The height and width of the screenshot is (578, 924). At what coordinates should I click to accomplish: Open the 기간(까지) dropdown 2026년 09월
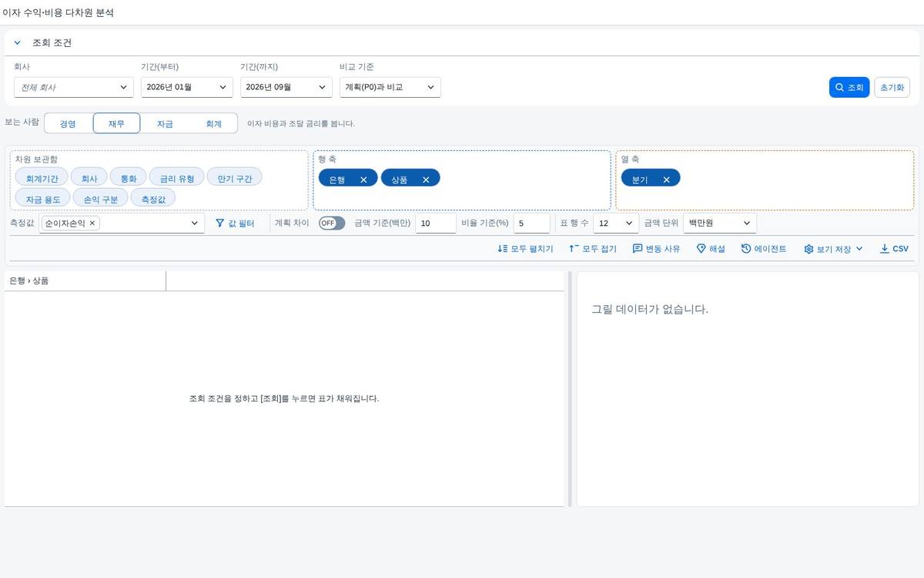coord(286,87)
